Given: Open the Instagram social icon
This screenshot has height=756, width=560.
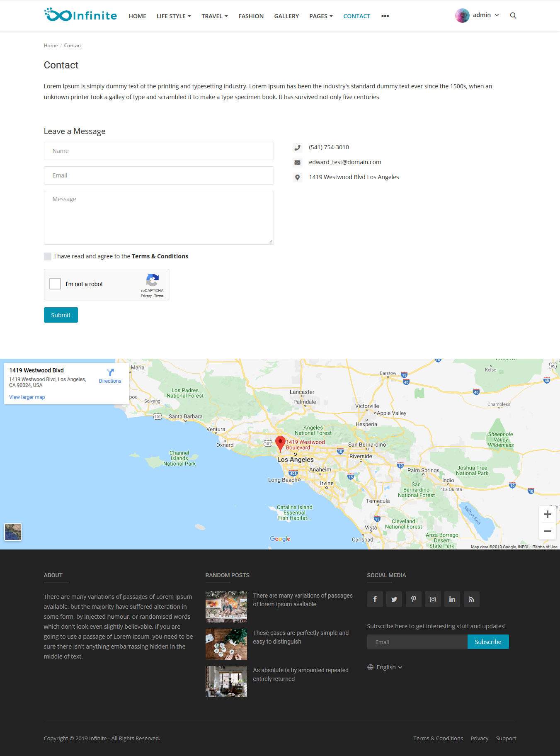Looking at the screenshot, I should (x=433, y=599).
